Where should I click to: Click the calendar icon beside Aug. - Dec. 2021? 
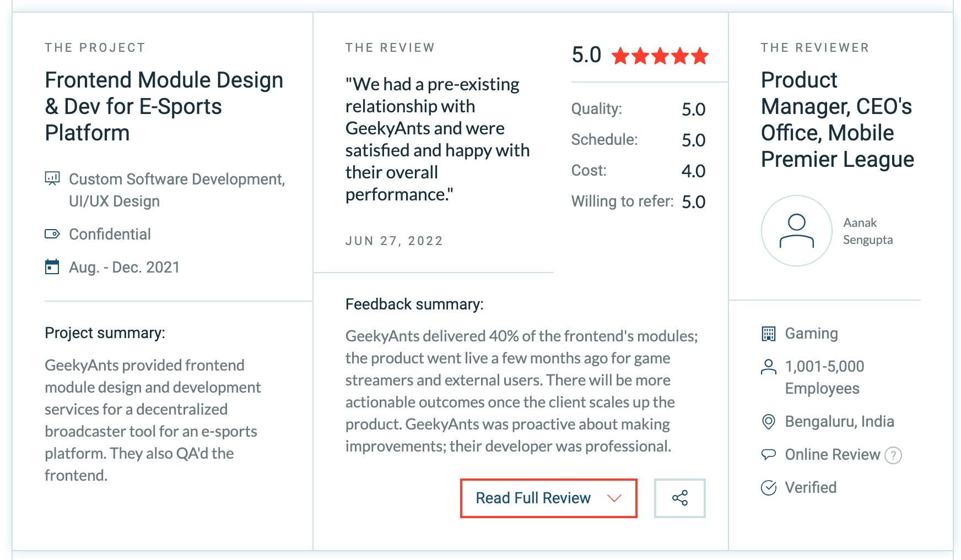click(52, 267)
